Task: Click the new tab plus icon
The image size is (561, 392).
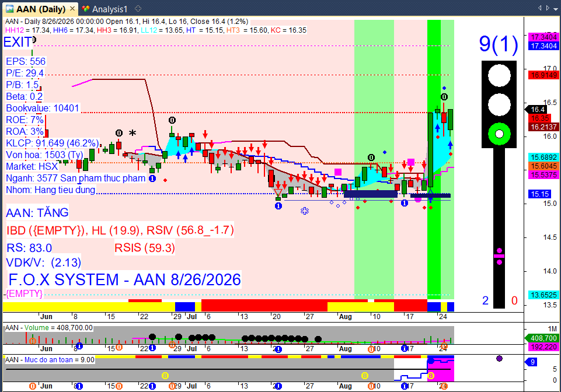Action: click(138, 9)
